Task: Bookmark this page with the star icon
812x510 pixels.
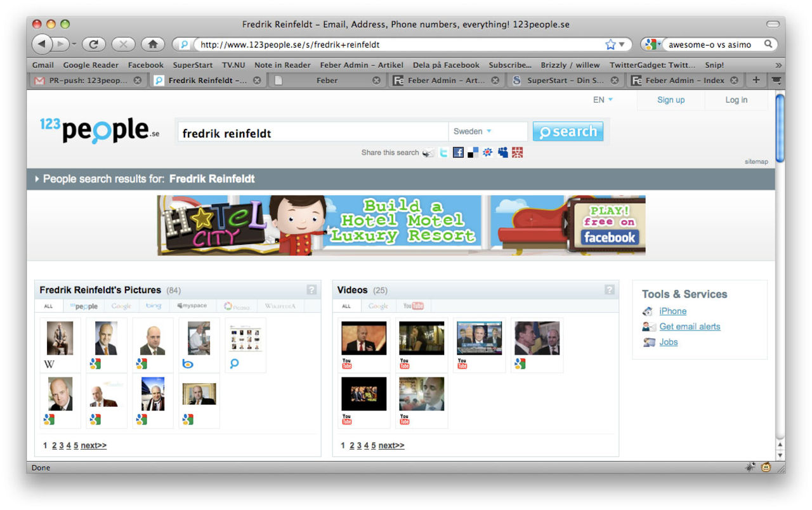Action: [610, 44]
